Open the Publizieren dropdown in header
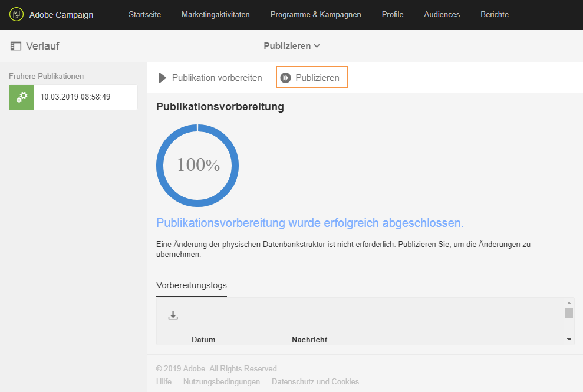The height and width of the screenshot is (392, 583). pyautogui.click(x=291, y=46)
